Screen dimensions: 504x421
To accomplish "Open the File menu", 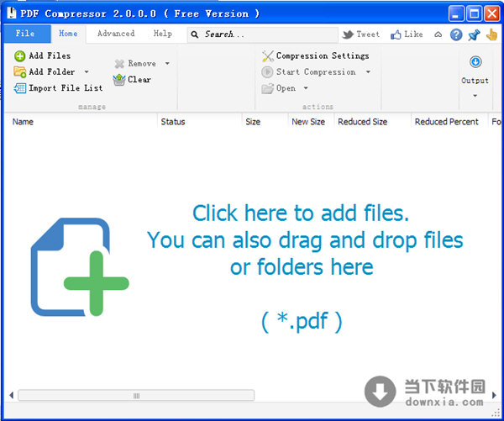I will [x=28, y=34].
